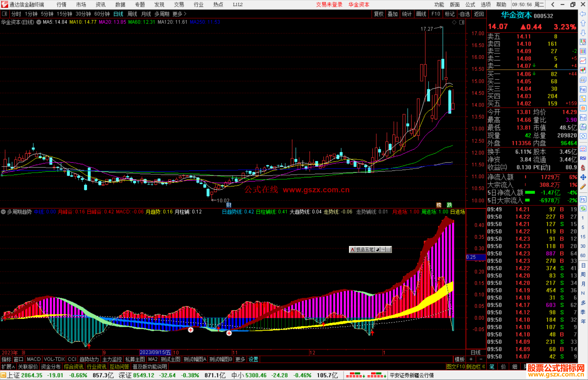
Task: Click the back arrow icon in right sidebar
Action: 583,14
